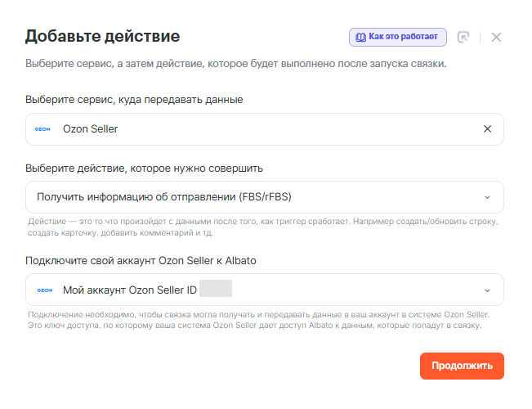Click the action hint text below dropdown
The height and width of the screenshot is (409, 532).
tap(262, 227)
